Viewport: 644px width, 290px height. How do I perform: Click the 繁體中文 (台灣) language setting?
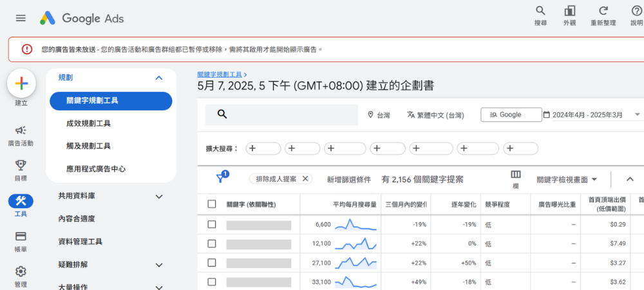(435, 115)
